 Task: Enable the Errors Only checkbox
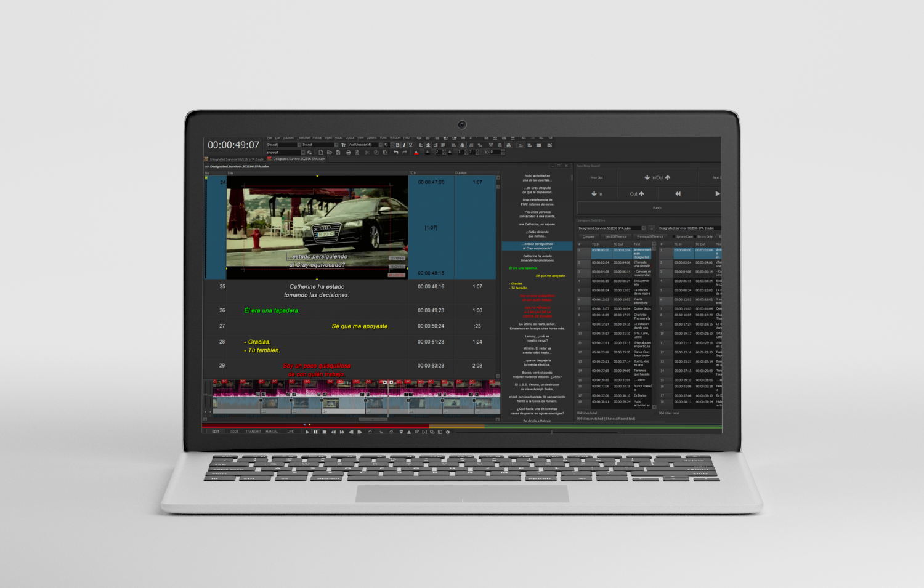tap(695, 236)
